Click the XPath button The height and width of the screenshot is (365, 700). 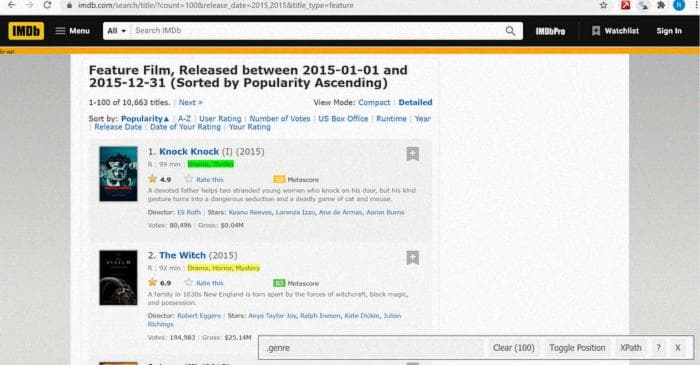pyautogui.click(x=630, y=348)
